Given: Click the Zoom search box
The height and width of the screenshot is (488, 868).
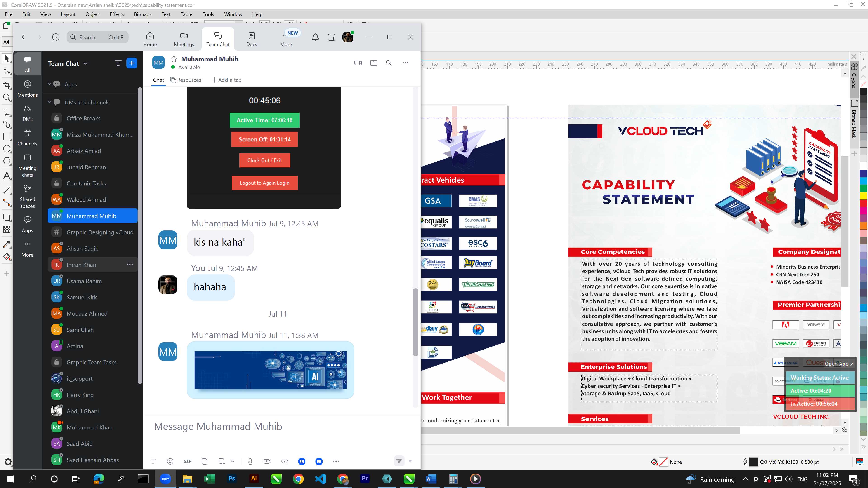Looking at the screenshot, I should (x=98, y=37).
